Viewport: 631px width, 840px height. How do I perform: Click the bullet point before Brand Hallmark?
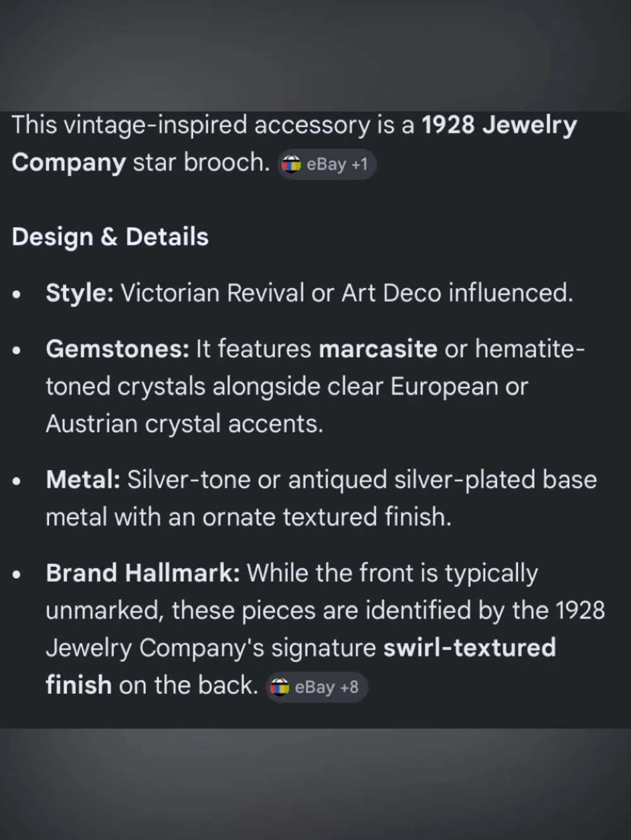pos(17,575)
